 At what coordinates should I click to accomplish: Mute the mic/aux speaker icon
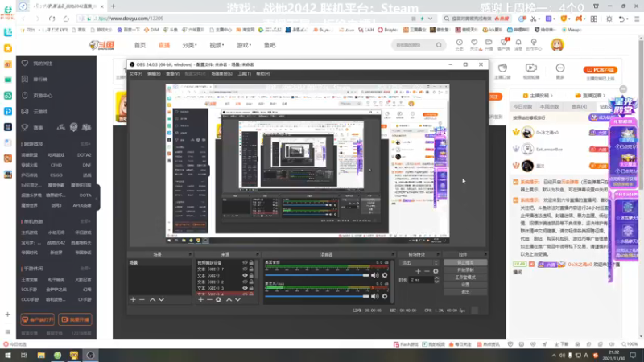tap(375, 296)
